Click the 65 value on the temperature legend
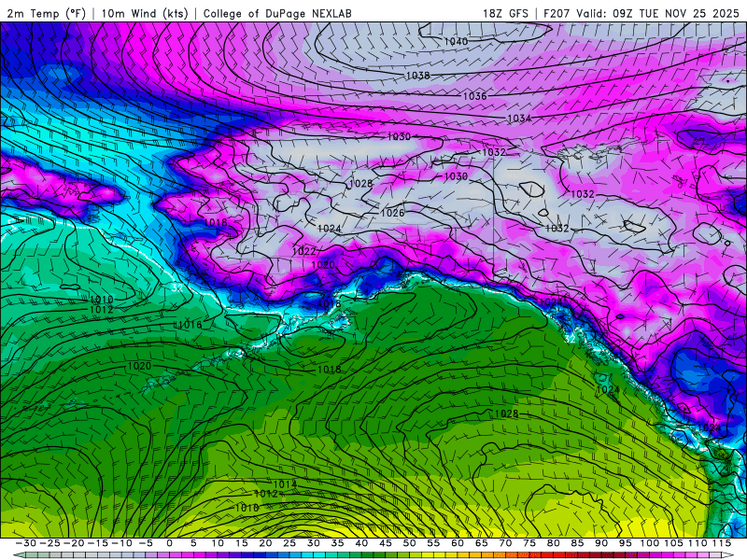Screen dimensions: 747x560 [x=481, y=543]
